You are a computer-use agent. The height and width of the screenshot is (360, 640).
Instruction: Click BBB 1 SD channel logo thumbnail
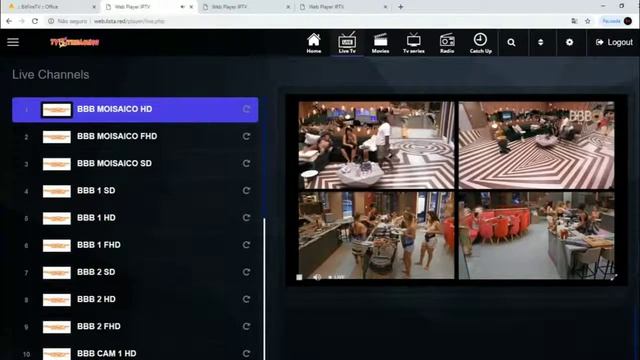tap(57, 191)
